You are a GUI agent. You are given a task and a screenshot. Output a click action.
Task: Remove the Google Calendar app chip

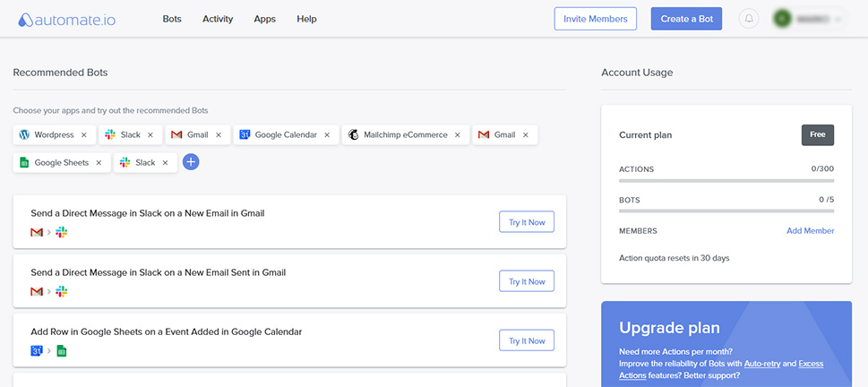[327, 135]
